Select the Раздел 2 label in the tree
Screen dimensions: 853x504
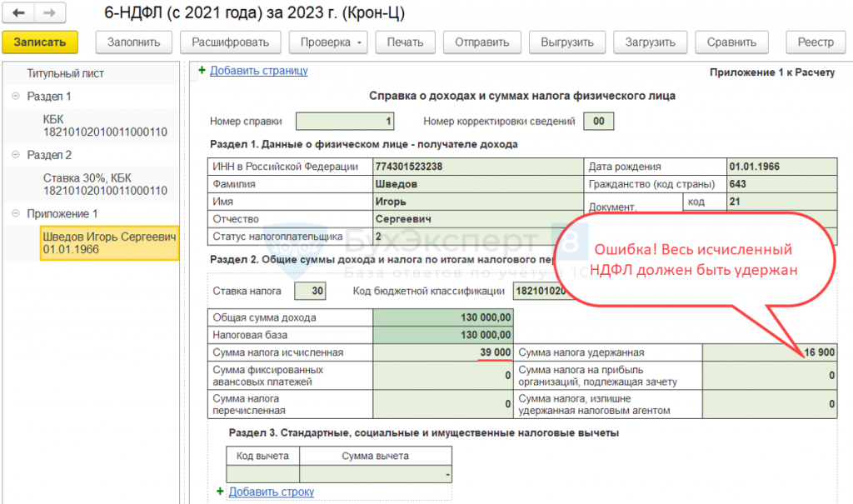pos(49,155)
